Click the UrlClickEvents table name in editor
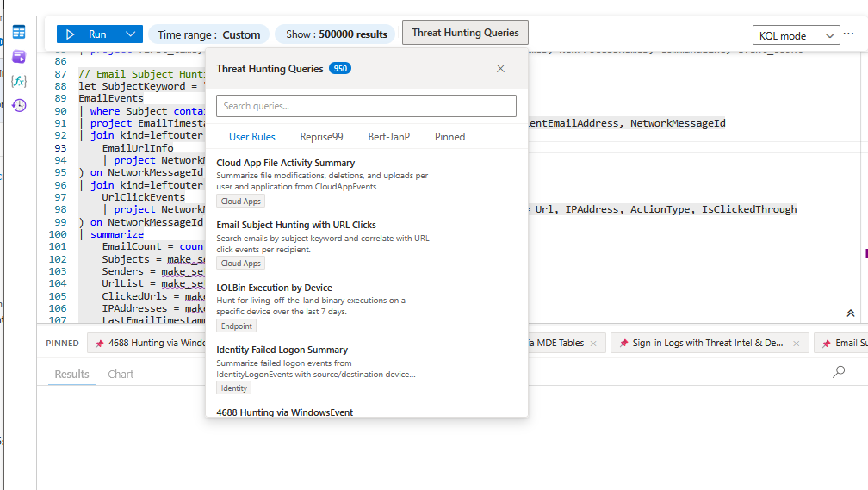 (x=143, y=197)
